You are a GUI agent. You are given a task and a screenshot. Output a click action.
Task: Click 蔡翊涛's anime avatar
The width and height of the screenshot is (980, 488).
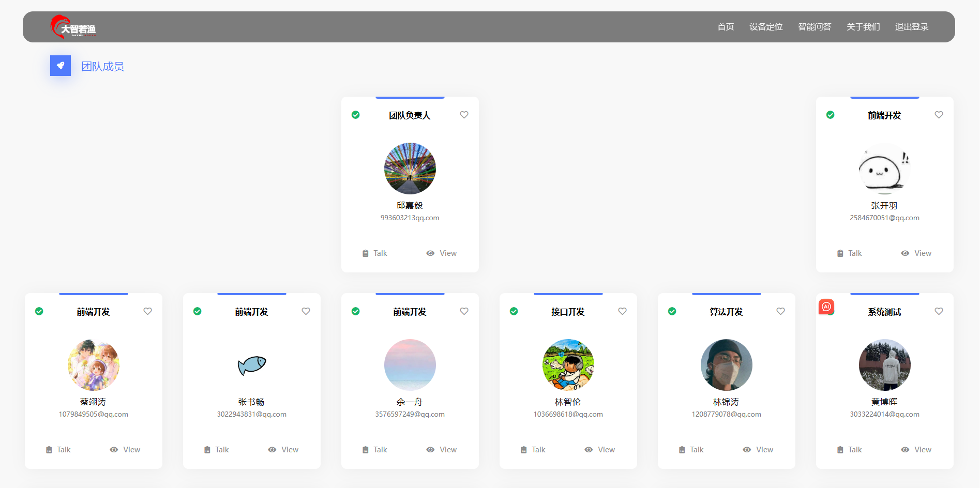coord(94,365)
